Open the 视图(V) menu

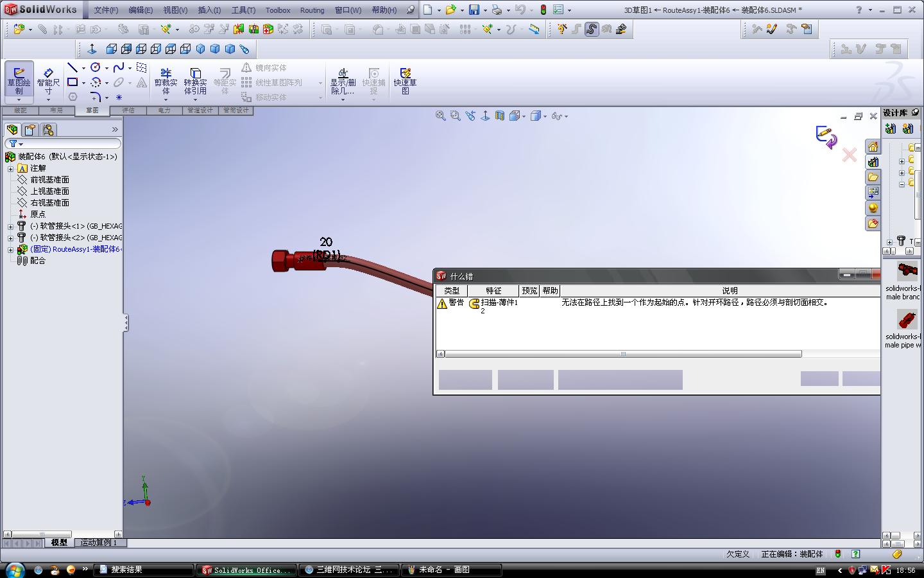point(175,10)
